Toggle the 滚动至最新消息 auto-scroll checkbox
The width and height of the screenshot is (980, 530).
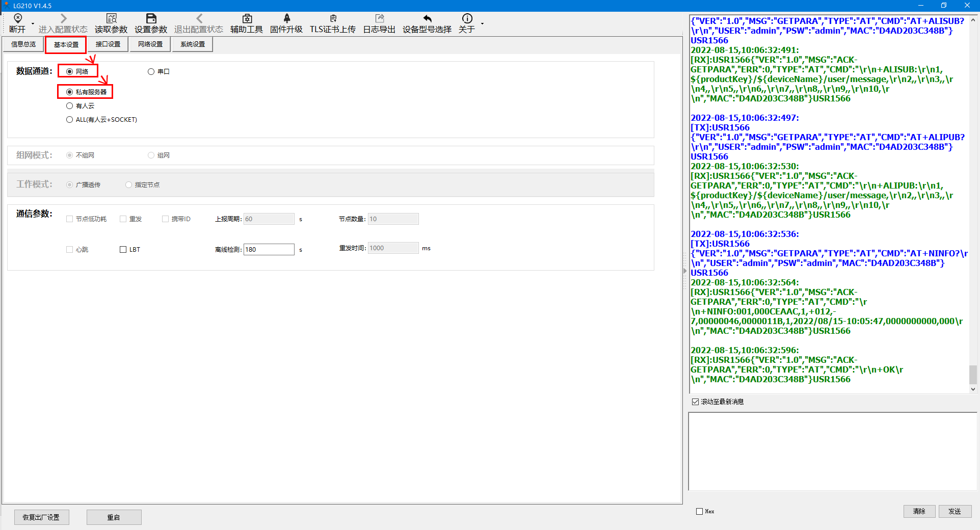tap(695, 402)
